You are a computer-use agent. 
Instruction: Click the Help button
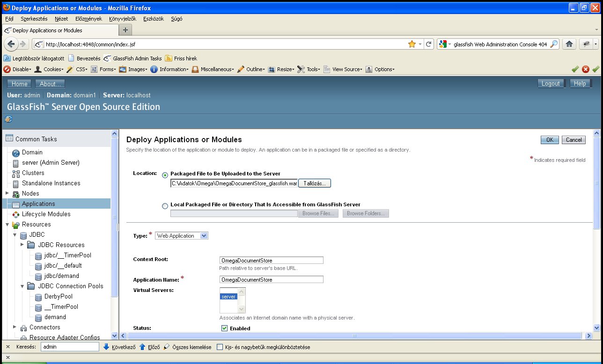[580, 84]
